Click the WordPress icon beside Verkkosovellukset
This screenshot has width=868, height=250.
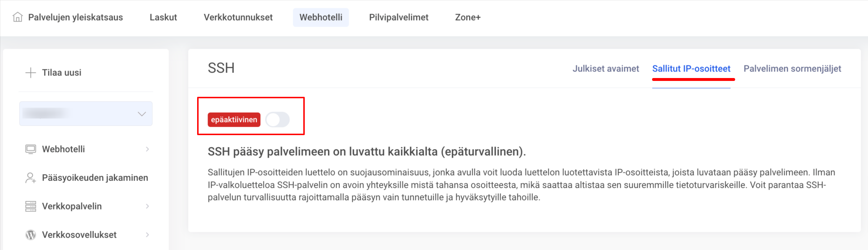tap(31, 235)
